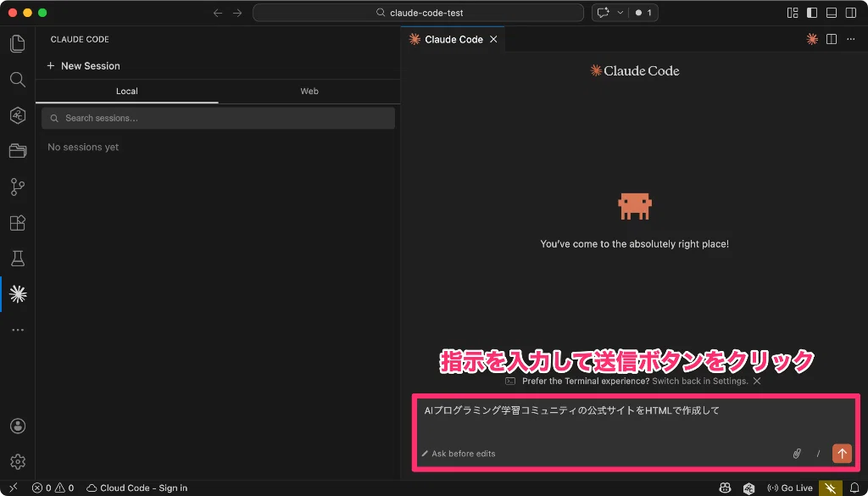This screenshot has height=496, width=868.
Task: Click the Search sessions input field
Action: click(218, 119)
